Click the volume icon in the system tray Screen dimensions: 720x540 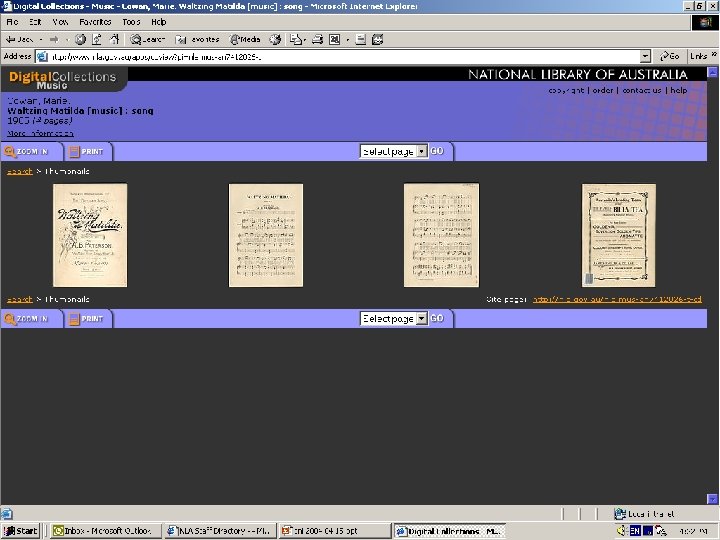pos(622,531)
